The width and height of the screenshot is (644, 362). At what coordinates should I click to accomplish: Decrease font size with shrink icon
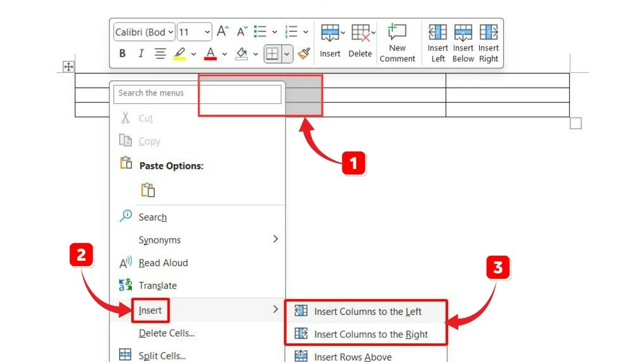click(243, 32)
